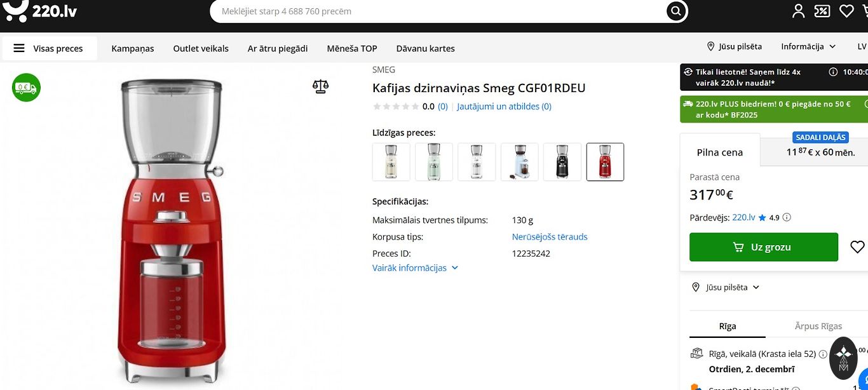Open the discount coupon icon in header

822,11
